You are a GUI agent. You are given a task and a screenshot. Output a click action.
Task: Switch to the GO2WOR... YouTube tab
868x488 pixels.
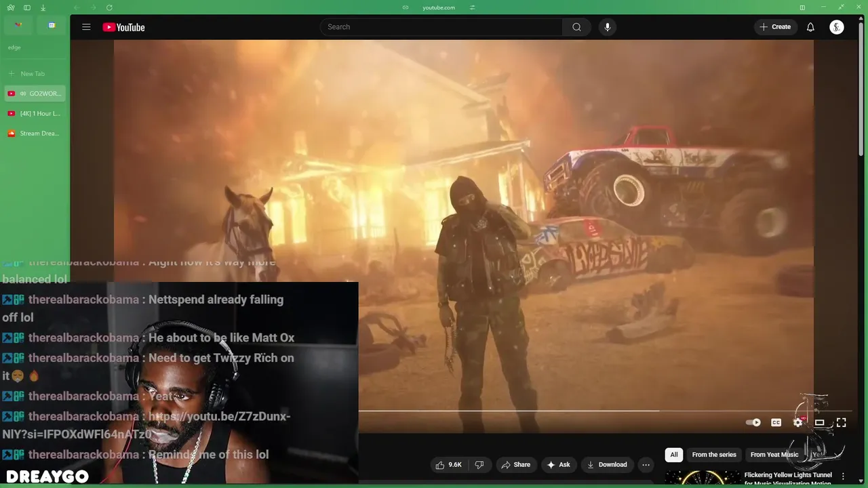[x=35, y=94]
